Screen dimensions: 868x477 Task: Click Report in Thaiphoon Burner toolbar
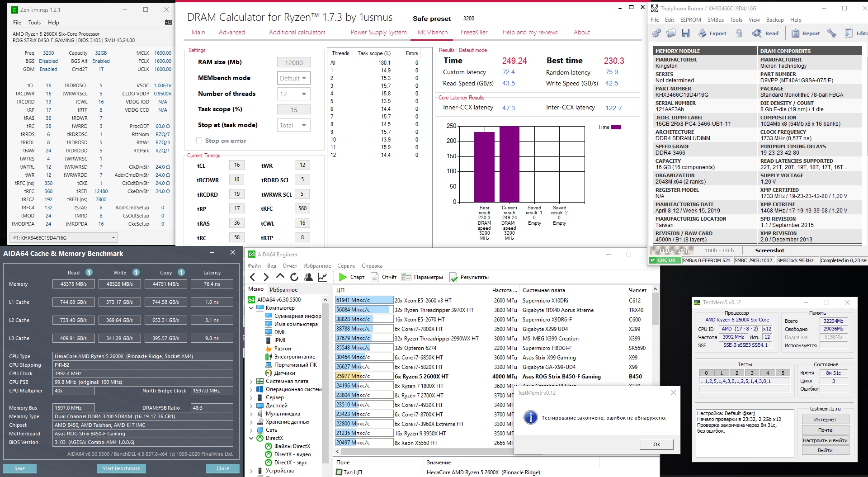(806, 33)
